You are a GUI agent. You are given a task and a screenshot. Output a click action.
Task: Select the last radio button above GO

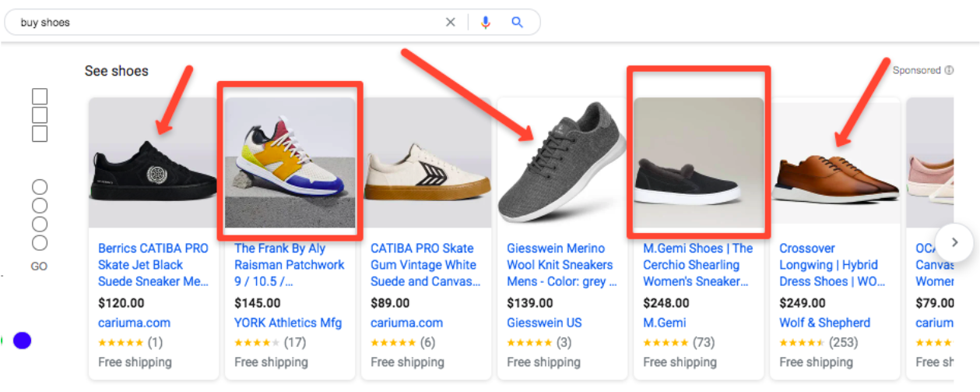40,243
